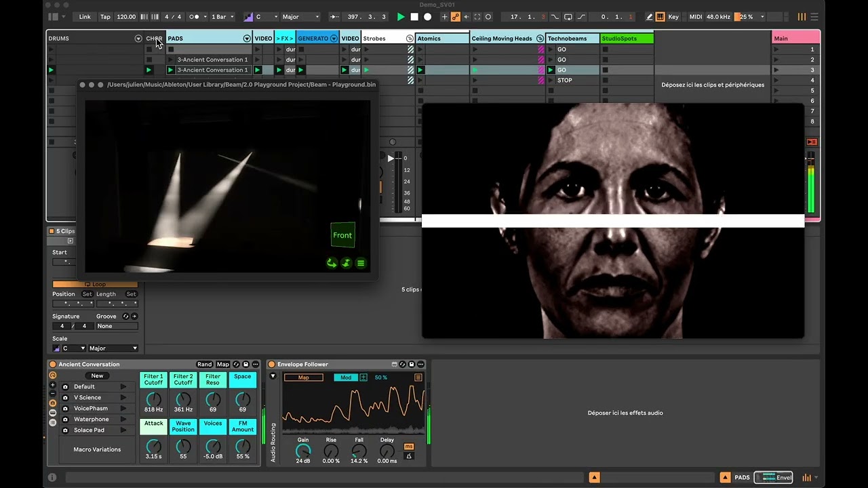This screenshot has height=488, width=868.
Task: Click the plus icon to add macros
Action: pos(53,385)
